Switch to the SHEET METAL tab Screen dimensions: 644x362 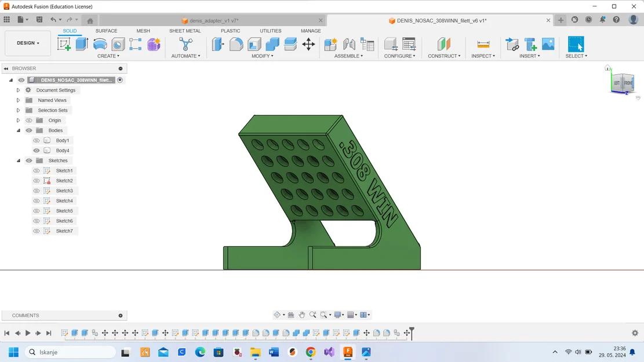coord(185,31)
